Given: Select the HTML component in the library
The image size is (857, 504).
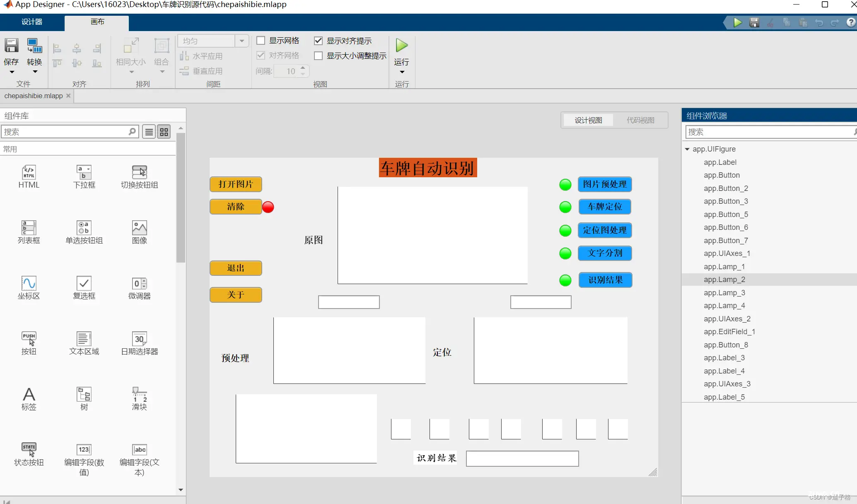Looking at the screenshot, I should pyautogui.click(x=29, y=177).
